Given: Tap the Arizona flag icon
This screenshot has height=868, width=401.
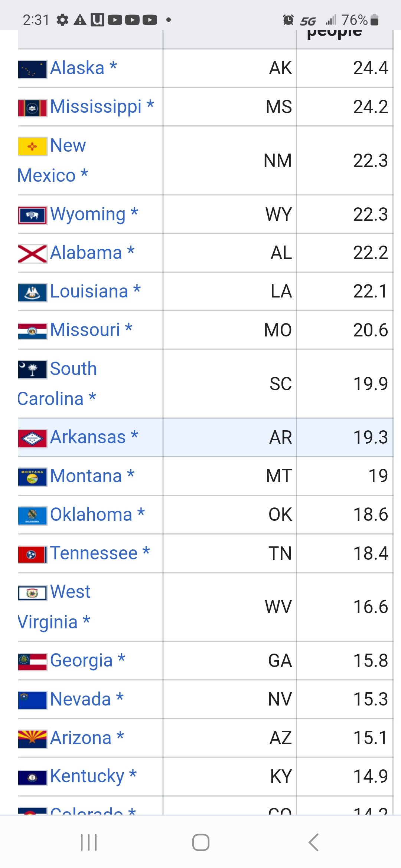Looking at the screenshot, I should pyautogui.click(x=33, y=739).
